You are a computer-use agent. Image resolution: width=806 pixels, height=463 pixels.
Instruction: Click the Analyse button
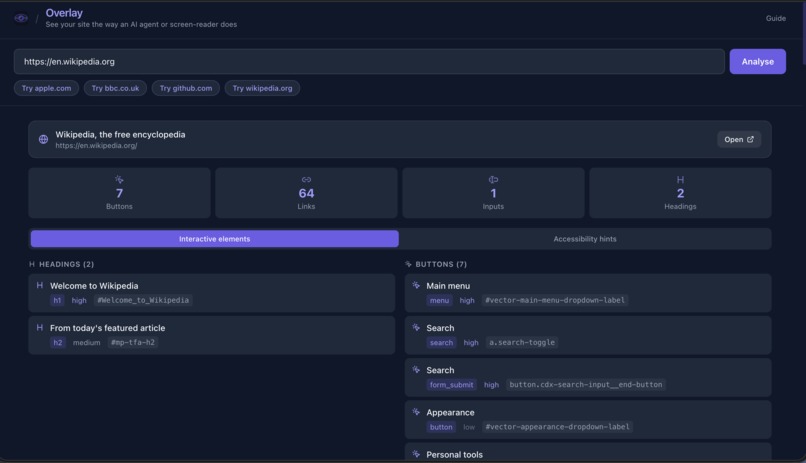tap(757, 62)
